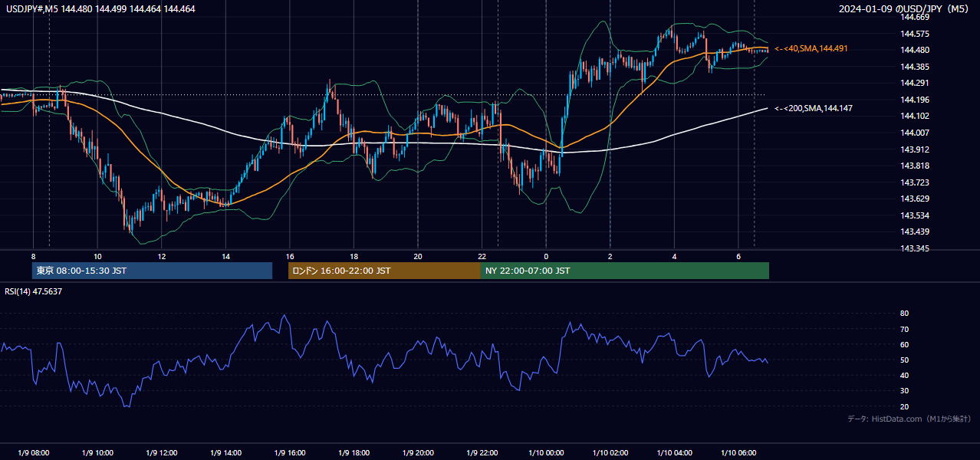Click the 1/10 04:00 time axis label
Viewport: 980px width, 460px height.
(x=674, y=452)
